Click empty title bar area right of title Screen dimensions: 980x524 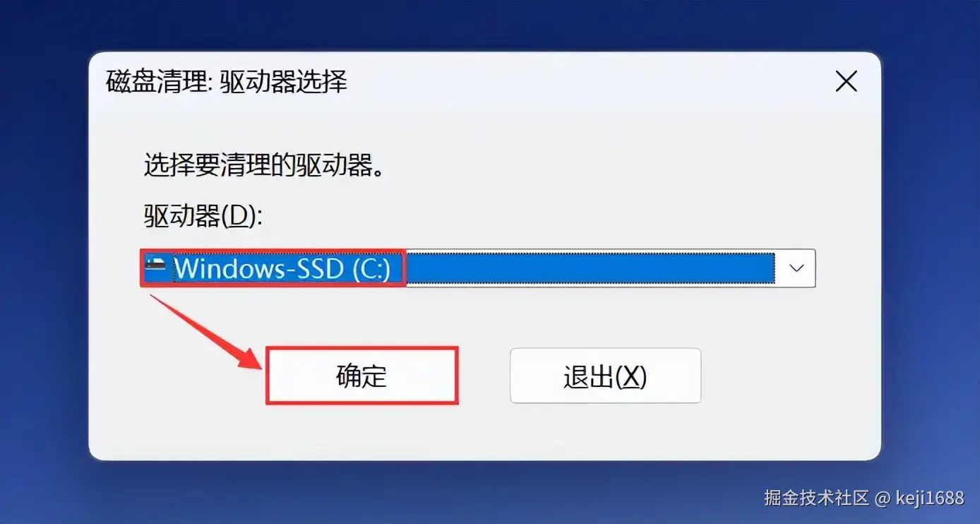(586, 82)
